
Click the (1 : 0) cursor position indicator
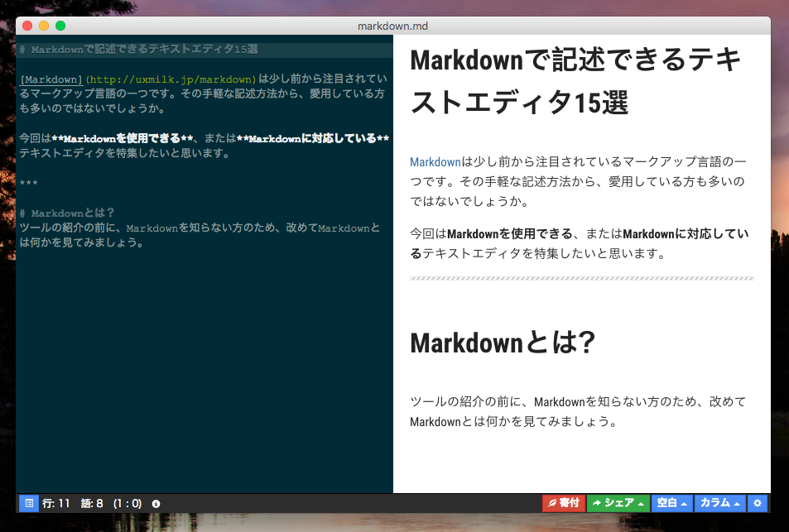pyautogui.click(x=127, y=503)
